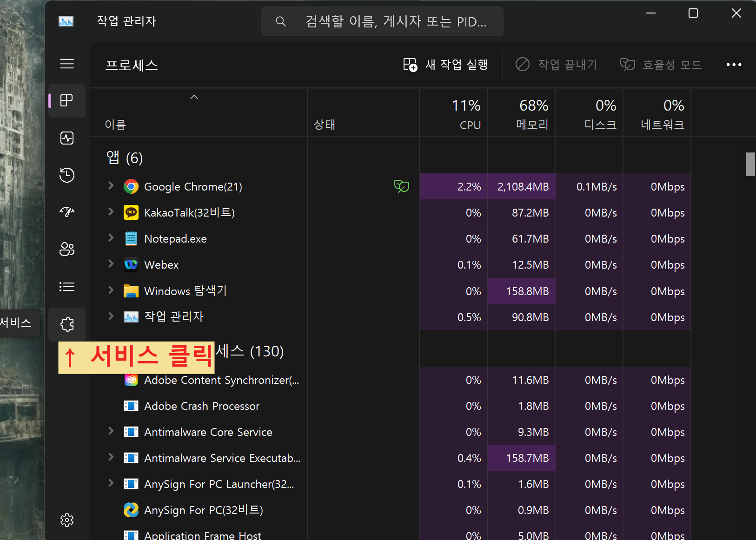
Task: Select the Webex process row
Action: tap(391, 265)
